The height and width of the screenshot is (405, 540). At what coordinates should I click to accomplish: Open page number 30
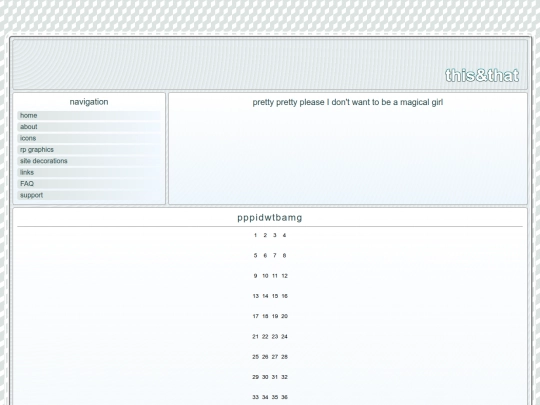(x=265, y=377)
